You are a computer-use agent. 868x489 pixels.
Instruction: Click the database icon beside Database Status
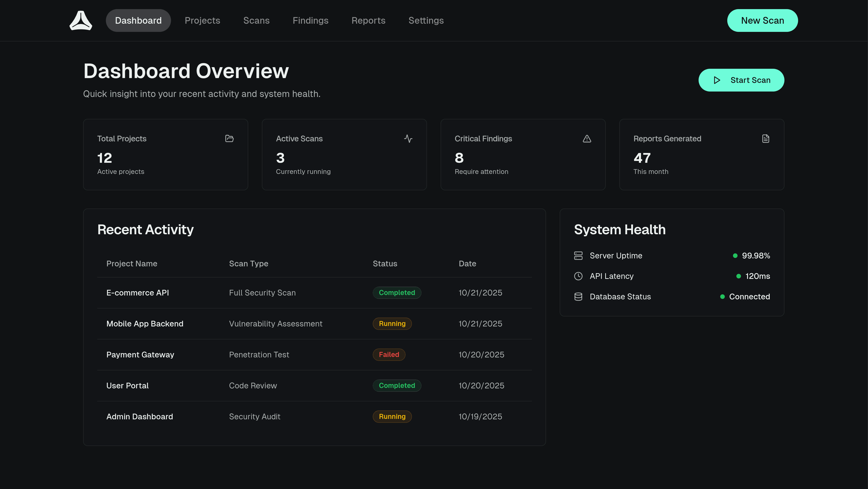(578, 296)
